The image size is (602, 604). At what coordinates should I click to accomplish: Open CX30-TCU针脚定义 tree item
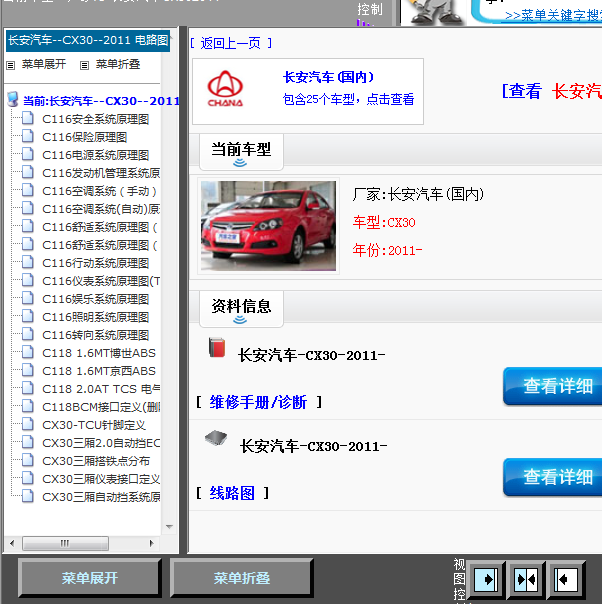click(94, 425)
